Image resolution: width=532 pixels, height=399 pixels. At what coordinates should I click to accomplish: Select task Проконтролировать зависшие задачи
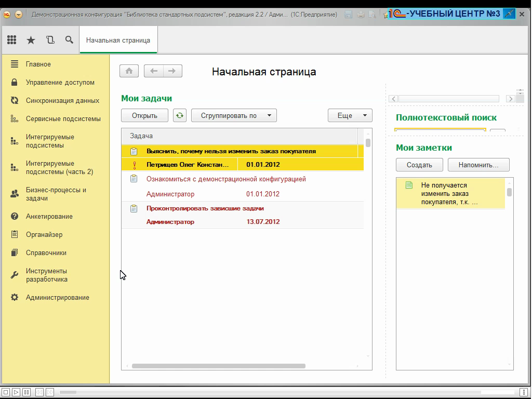pos(205,208)
